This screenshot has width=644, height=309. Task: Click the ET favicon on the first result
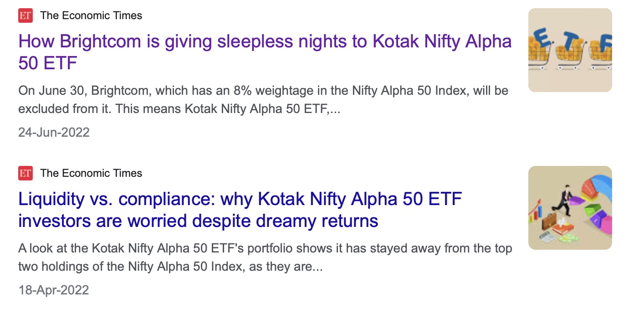point(26,15)
